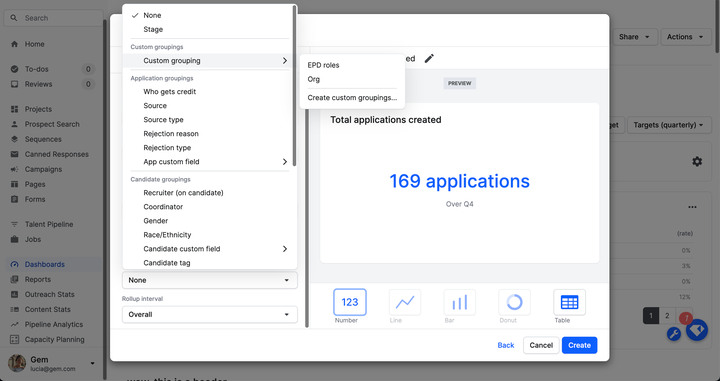Open the Gem account menu arrow

tap(92, 363)
